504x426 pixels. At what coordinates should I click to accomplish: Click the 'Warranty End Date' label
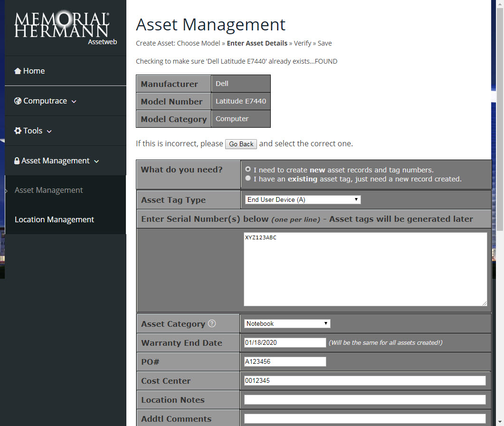pos(181,343)
